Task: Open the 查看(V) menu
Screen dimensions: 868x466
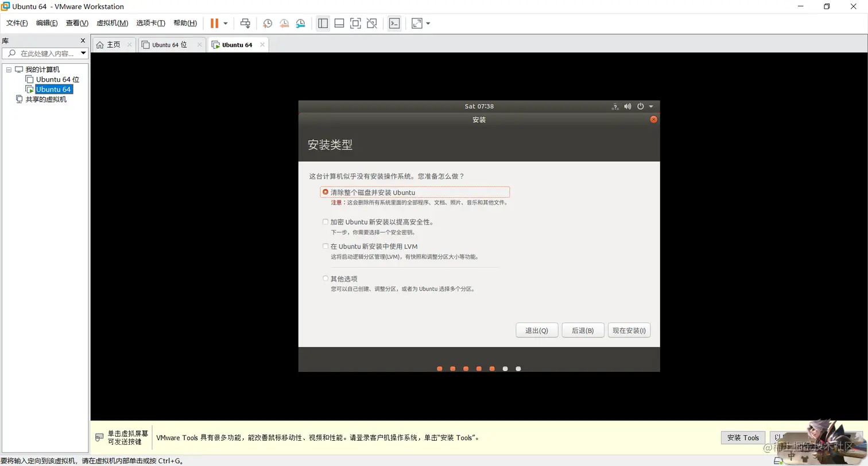Action: 77,23
